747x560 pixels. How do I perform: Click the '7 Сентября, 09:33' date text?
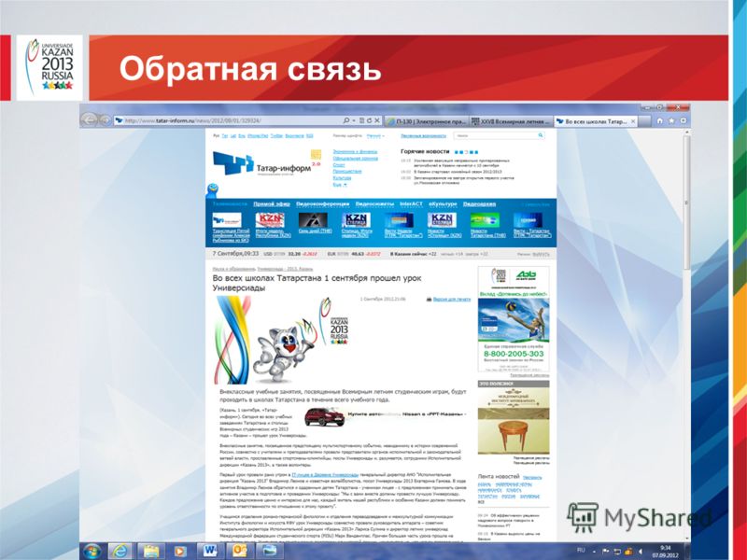pos(235,253)
